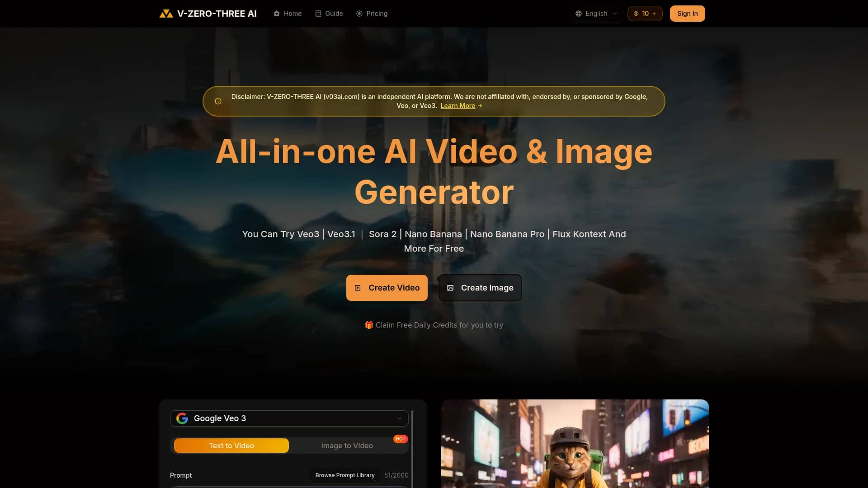Open the Home menu item

click(288, 14)
